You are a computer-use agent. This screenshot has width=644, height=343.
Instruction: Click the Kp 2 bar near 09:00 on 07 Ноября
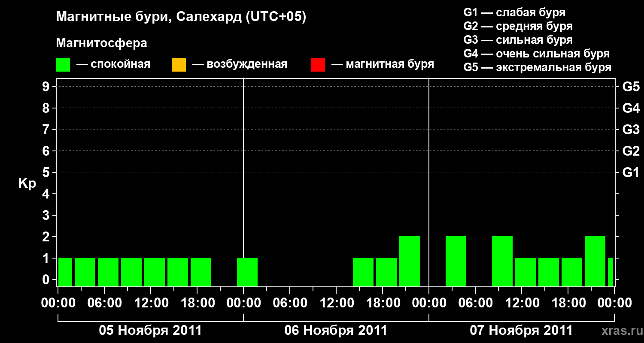(x=502, y=261)
